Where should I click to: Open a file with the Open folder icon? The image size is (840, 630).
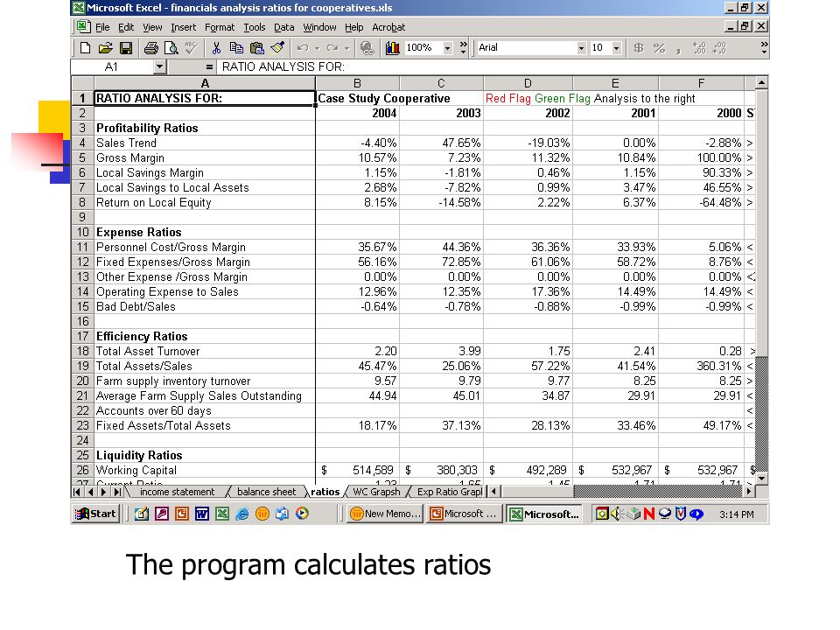(x=106, y=48)
